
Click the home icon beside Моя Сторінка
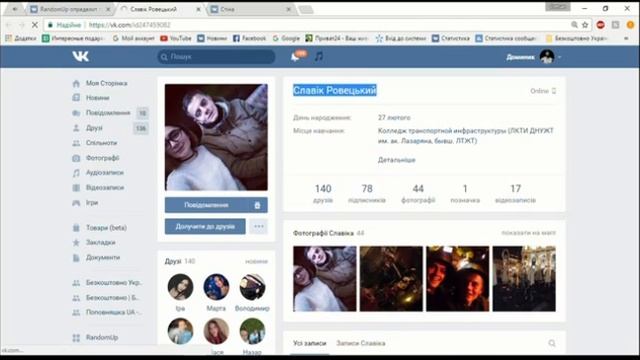coord(76,84)
